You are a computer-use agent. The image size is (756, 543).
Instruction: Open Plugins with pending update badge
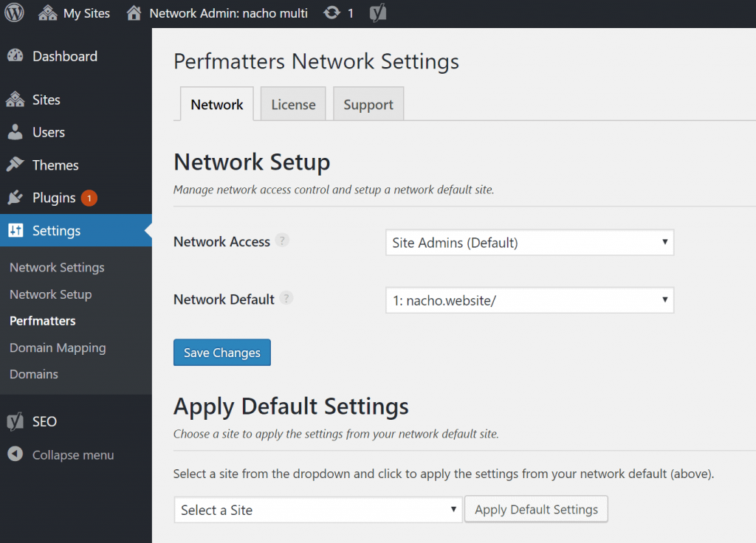click(x=54, y=198)
